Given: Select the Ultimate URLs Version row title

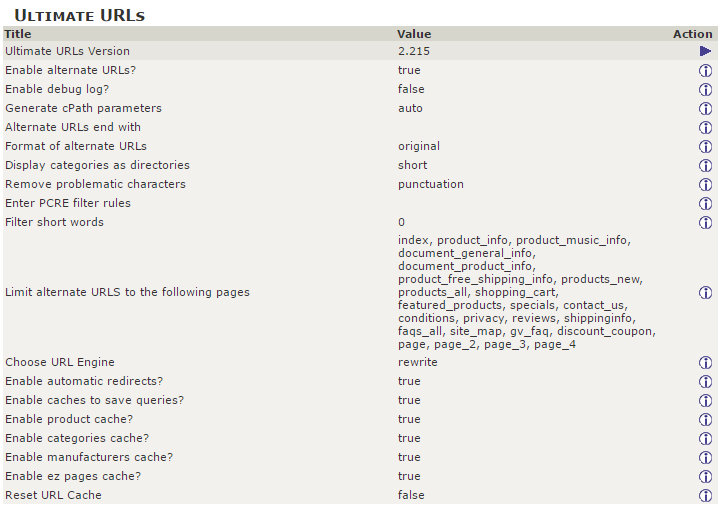Looking at the screenshot, I should coord(67,51).
